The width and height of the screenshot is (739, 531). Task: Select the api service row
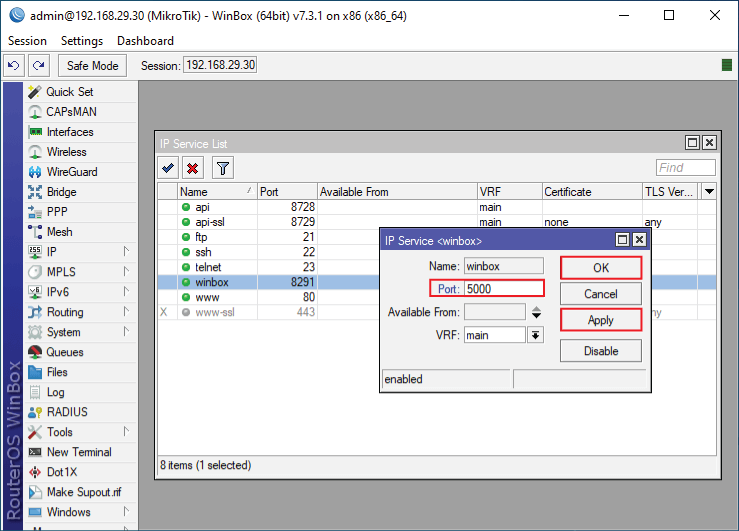point(437,207)
